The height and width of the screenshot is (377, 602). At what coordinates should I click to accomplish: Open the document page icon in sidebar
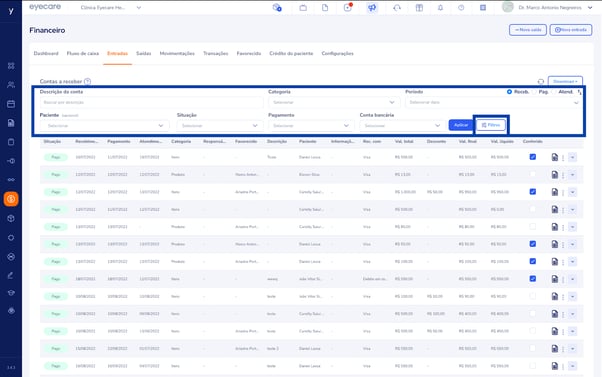pyautogui.click(x=11, y=123)
